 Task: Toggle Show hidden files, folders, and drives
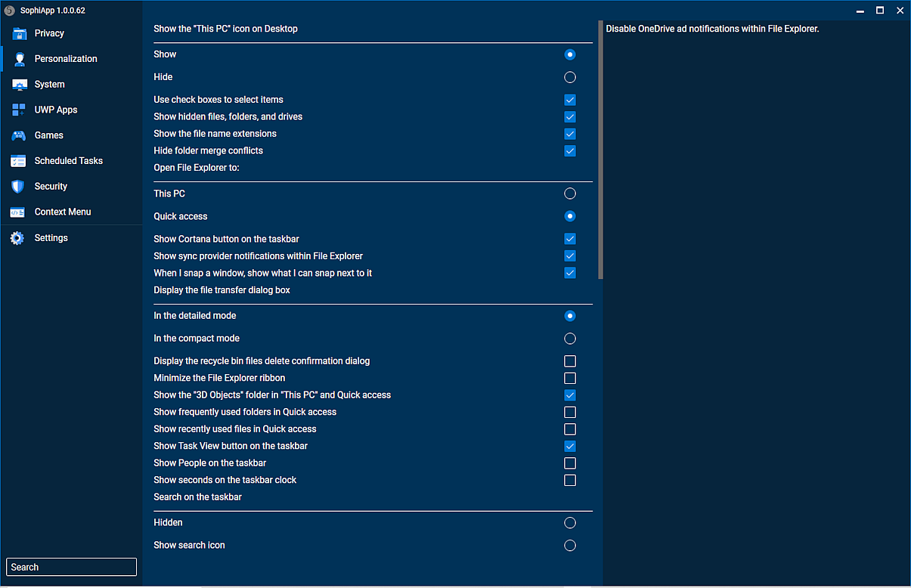tap(570, 117)
